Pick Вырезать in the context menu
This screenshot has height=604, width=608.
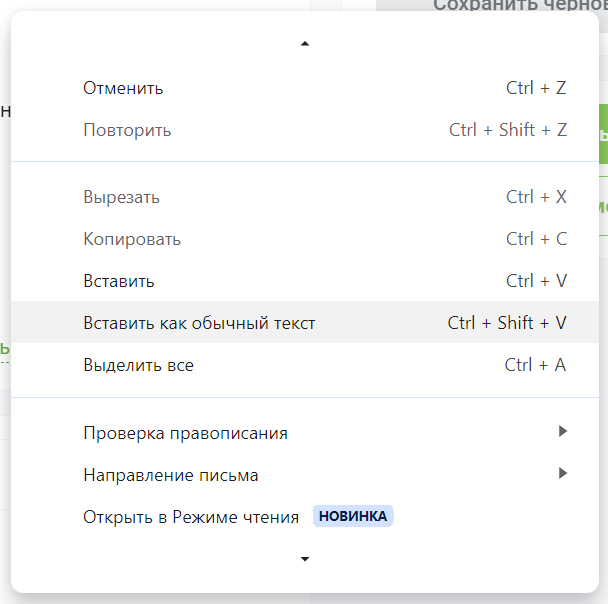(121, 197)
